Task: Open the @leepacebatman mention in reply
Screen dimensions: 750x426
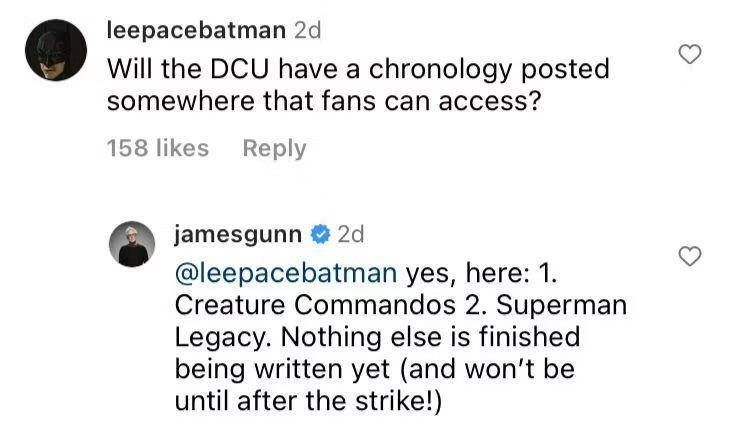Action: [x=286, y=273]
